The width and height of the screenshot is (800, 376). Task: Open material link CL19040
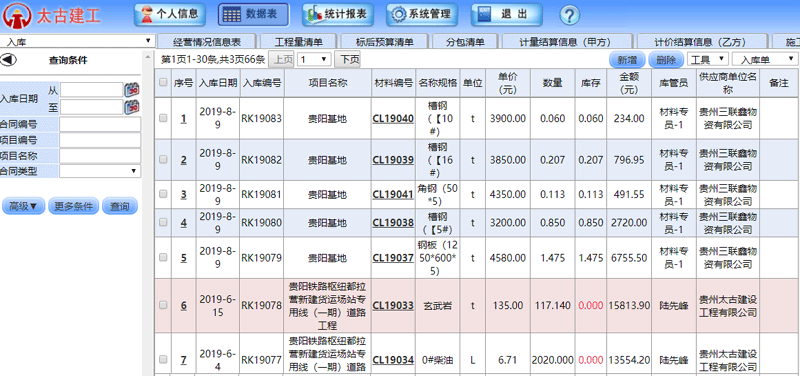coord(393,118)
